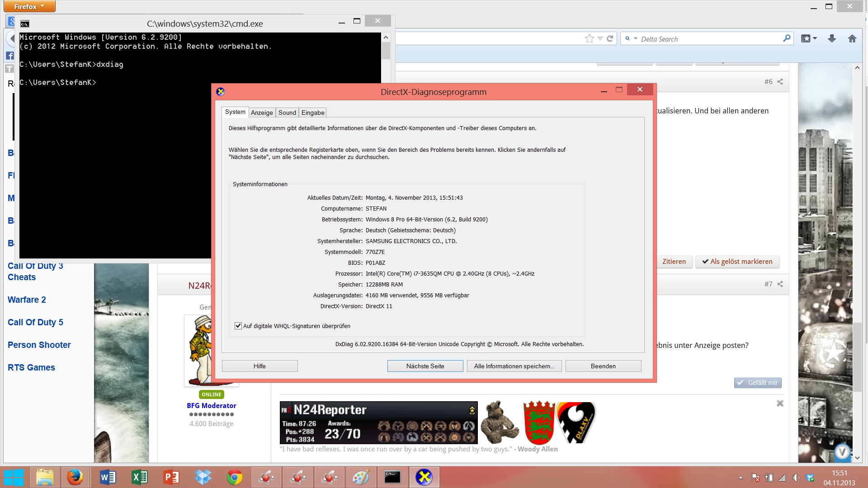This screenshot has height=488, width=868.
Task: Open the volume speaker tray icon
Action: pyautogui.click(x=796, y=478)
